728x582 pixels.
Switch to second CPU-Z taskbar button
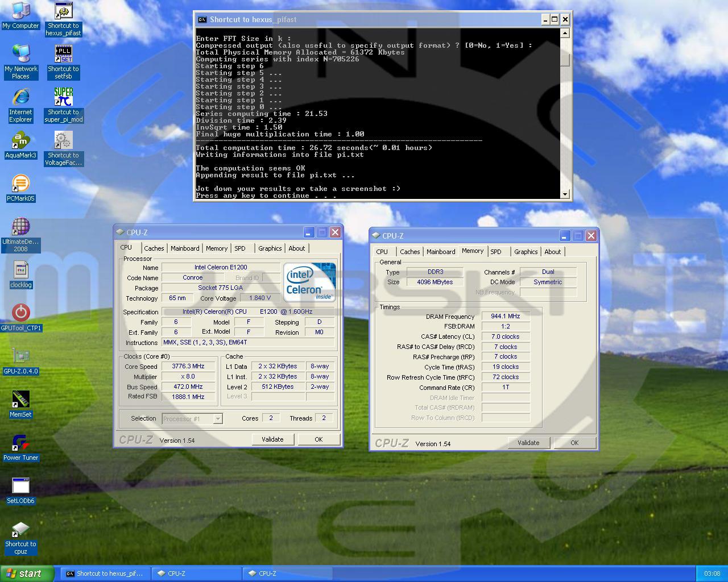click(288, 573)
